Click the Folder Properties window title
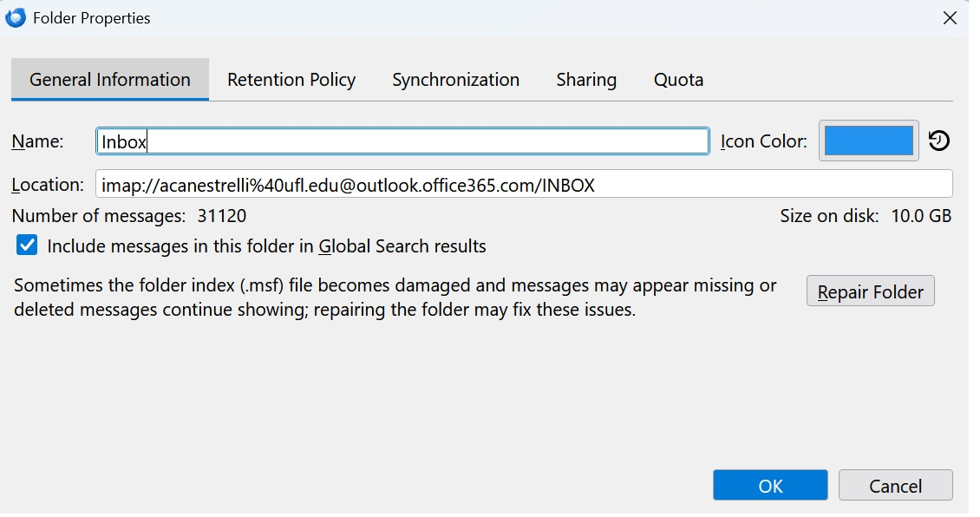Viewport: 980px width, 517px height. pyautogui.click(x=91, y=18)
